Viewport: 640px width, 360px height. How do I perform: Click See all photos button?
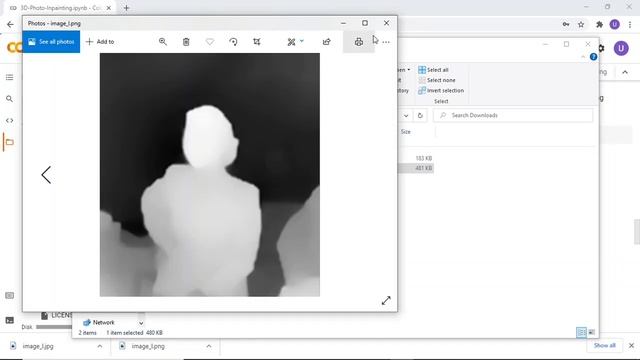tap(51, 42)
